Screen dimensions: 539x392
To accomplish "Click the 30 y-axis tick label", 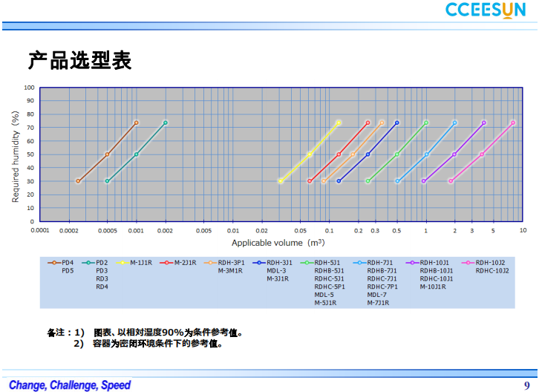I will (x=31, y=181).
